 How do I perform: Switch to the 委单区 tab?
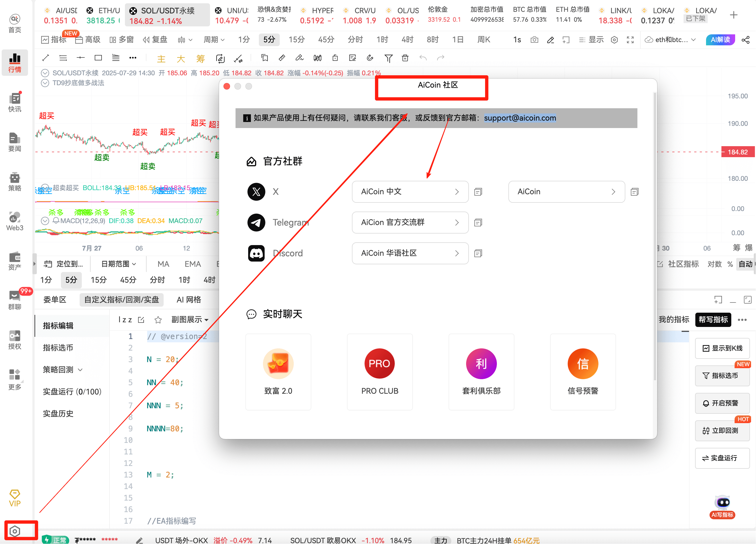coord(55,300)
